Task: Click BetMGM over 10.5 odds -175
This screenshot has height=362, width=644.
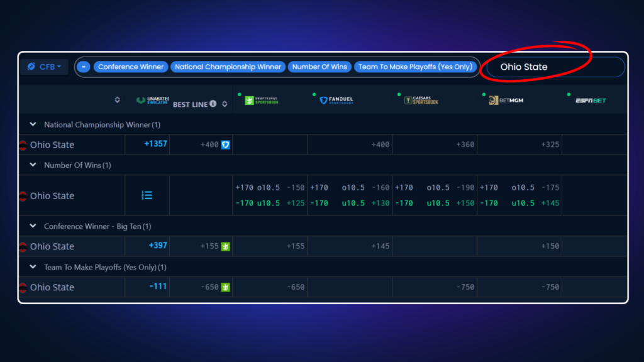Action: tap(550, 187)
